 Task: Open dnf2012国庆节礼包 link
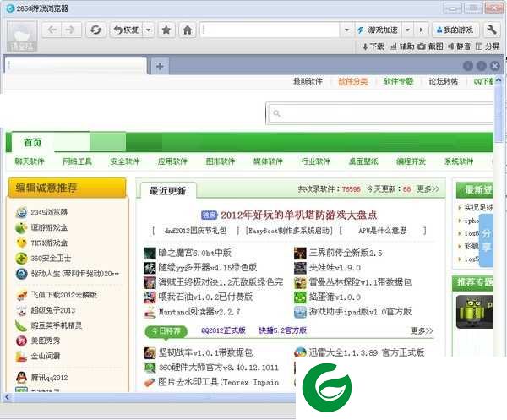tap(195, 231)
